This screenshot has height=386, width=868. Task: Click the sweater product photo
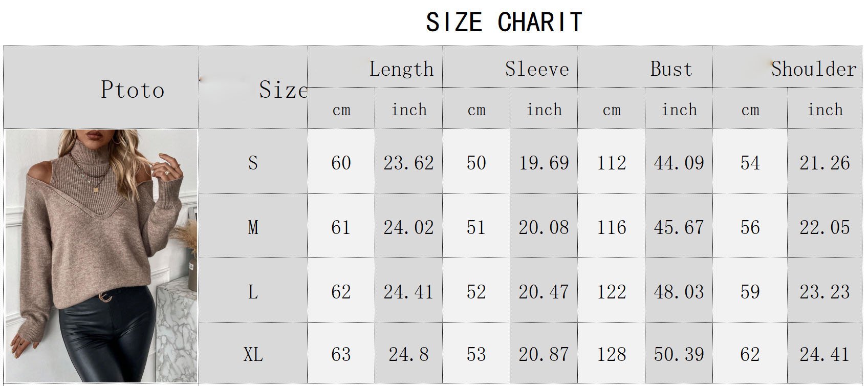pyautogui.click(x=101, y=255)
